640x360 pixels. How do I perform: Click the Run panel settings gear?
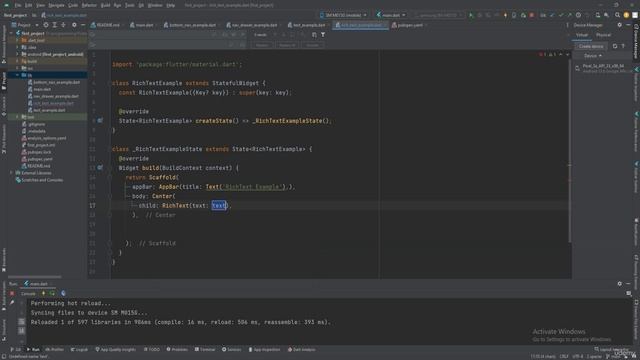[620, 284]
